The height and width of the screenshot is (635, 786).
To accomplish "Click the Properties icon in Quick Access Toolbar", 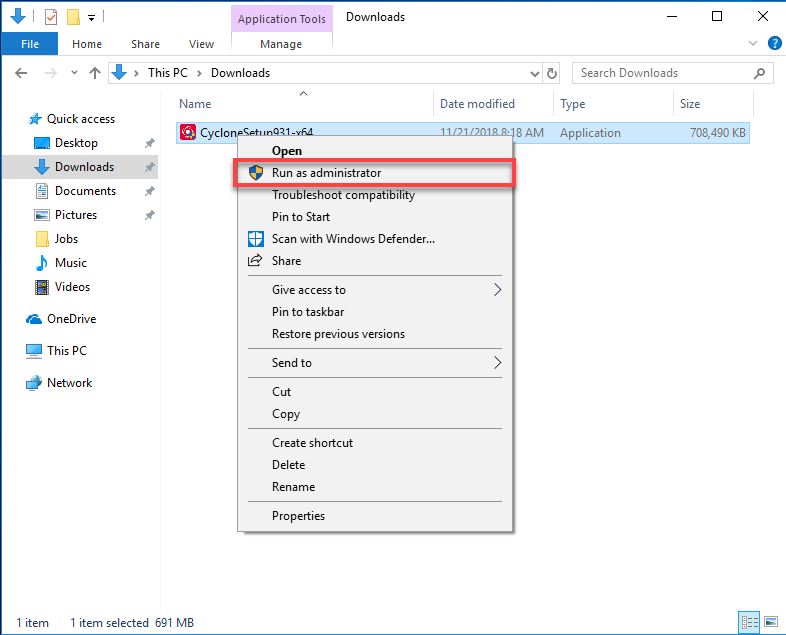I will [x=51, y=17].
